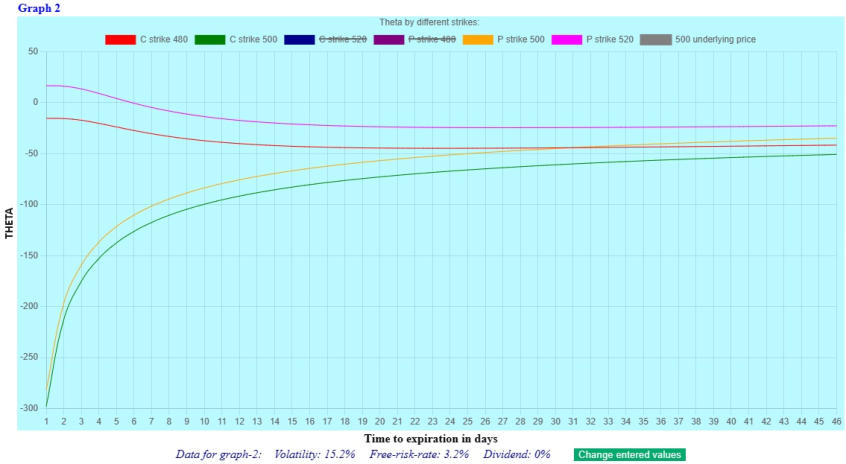This screenshot has height=464, width=846.
Task: Click the green C strike 500 legend swatch
Action: click(x=210, y=40)
